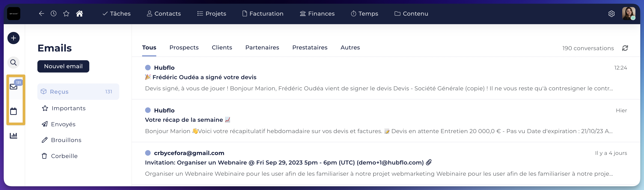Viewport: 644px width, 190px height.
Task: Open the calendar icon in sidebar
Action: pos(14,111)
